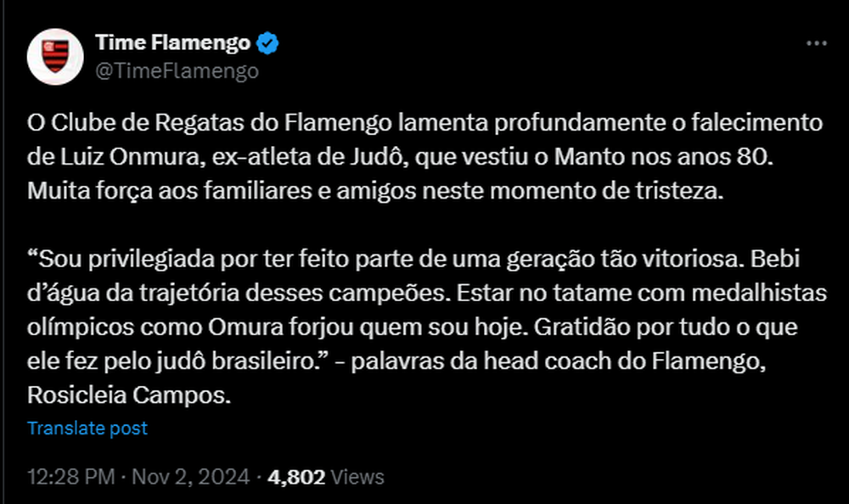This screenshot has height=504, width=849.
Task: Click the Views label
Action: pyautogui.click(x=357, y=477)
